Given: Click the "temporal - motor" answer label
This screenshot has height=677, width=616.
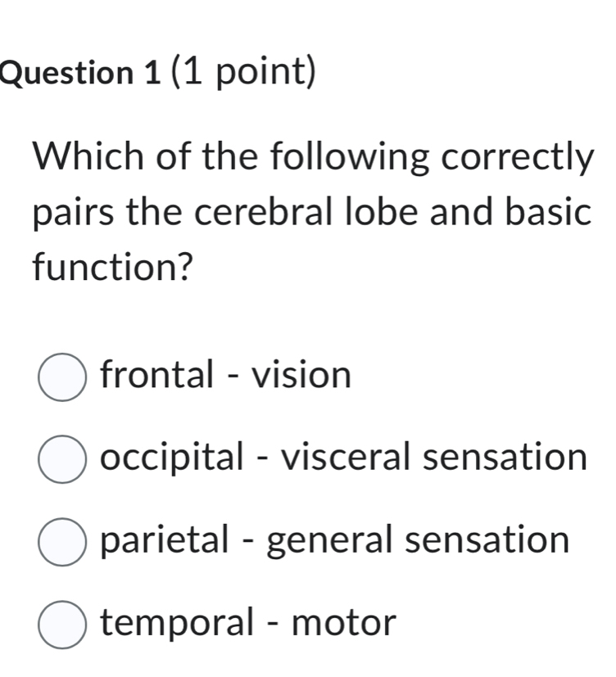Looking at the screenshot, I should pyautogui.click(x=248, y=623).
